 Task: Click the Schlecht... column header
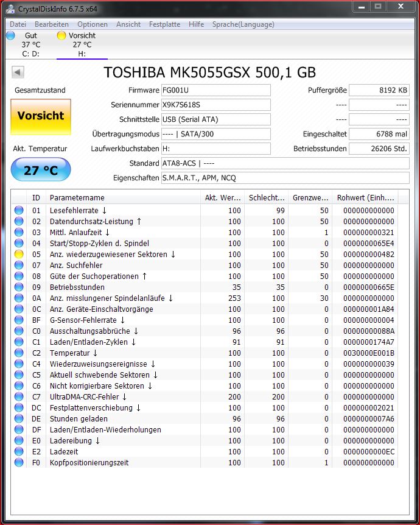click(267, 197)
